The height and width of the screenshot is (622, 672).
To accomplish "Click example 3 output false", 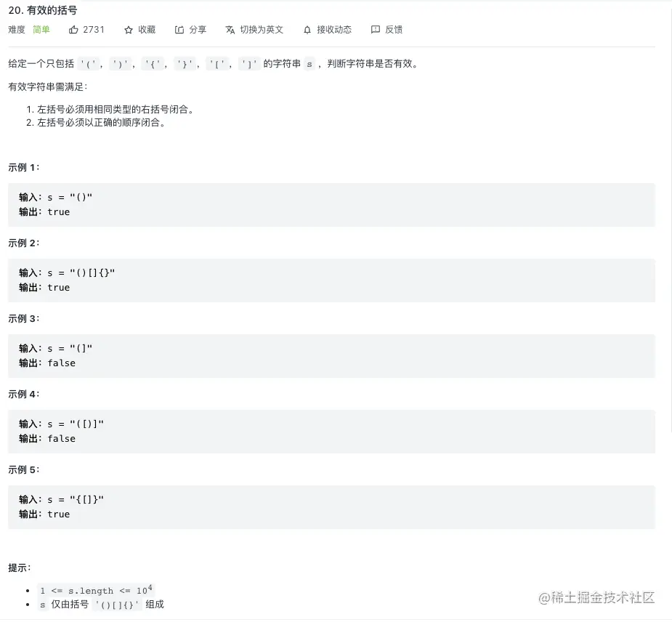I will pos(61,363).
